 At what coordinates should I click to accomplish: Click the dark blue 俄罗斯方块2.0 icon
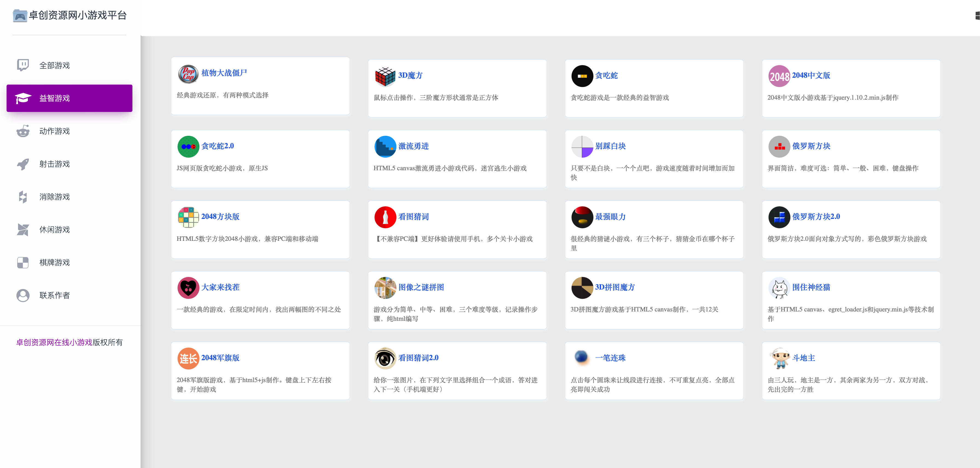click(x=779, y=217)
